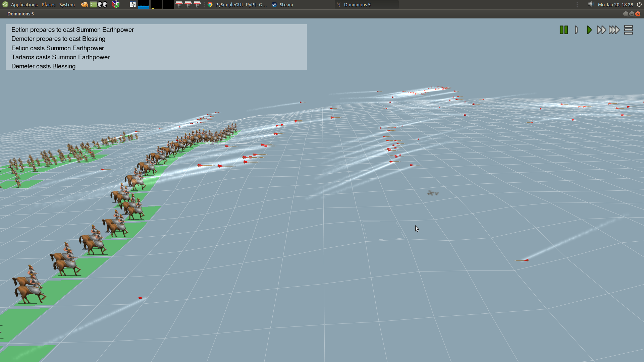Play battle at normal speed
Image resolution: width=644 pixels, height=362 pixels.
[x=589, y=30]
